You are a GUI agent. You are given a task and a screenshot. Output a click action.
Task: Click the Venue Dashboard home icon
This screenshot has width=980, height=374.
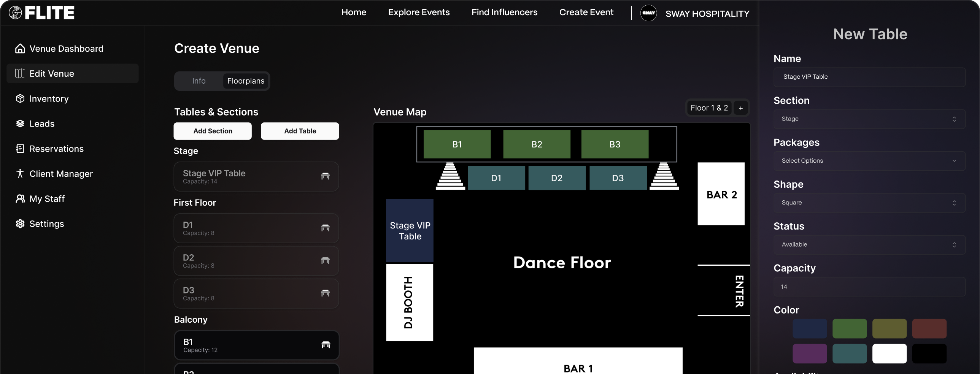(20, 49)
